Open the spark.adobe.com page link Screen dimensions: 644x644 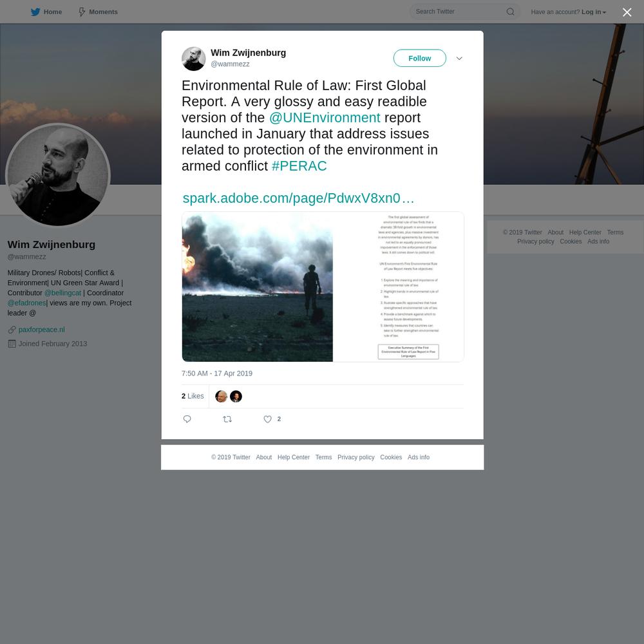(298, 198)
